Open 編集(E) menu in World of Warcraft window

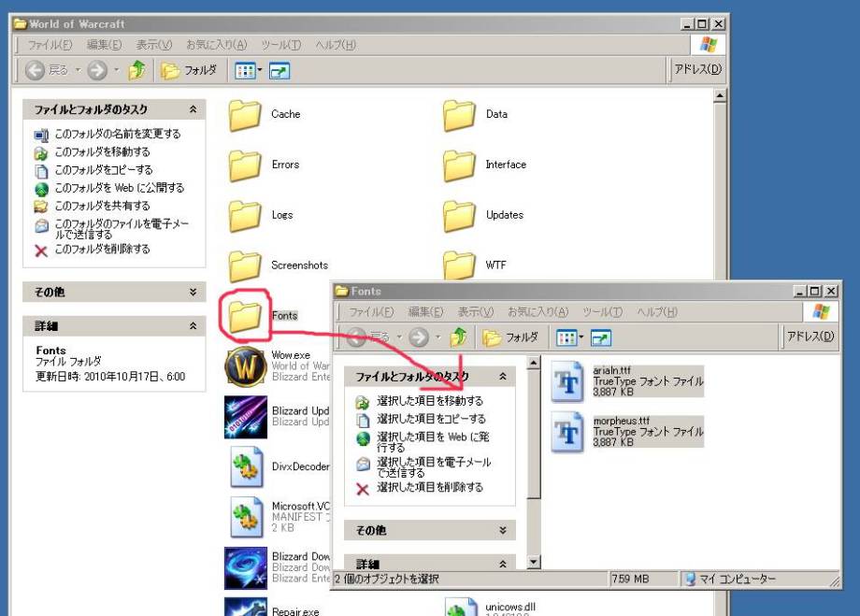(x=104, y=45)
